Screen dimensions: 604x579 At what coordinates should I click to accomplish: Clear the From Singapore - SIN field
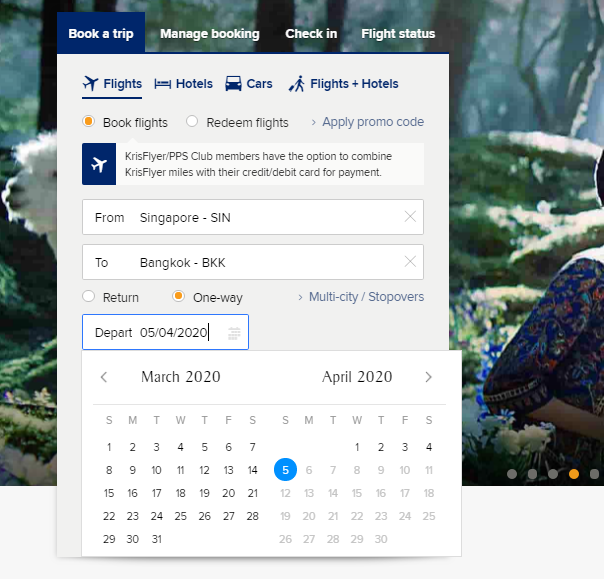pos(410,217)
